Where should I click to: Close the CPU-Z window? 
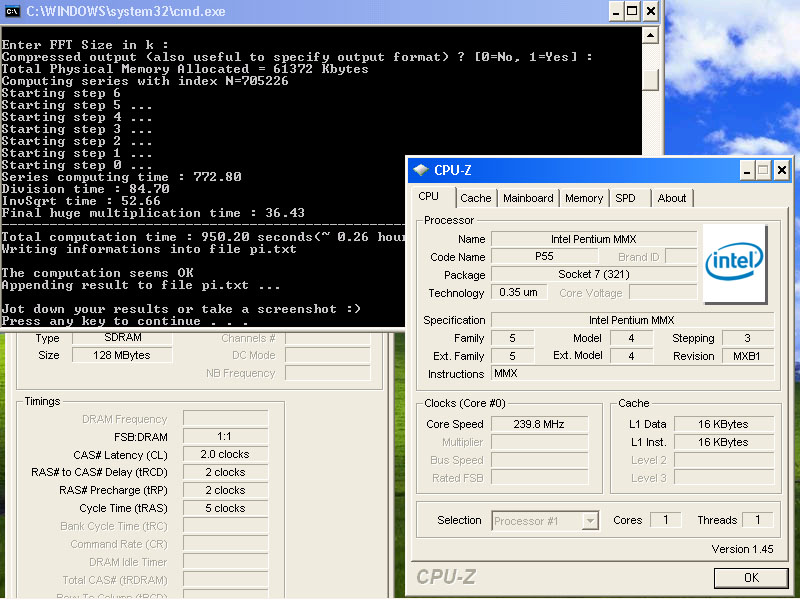(x=781, y=170)
